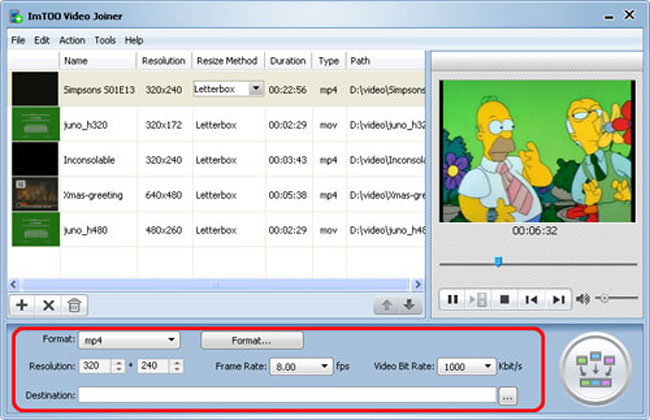Remove selected file with X icon
Screen dimensions: 650x420
49,305
